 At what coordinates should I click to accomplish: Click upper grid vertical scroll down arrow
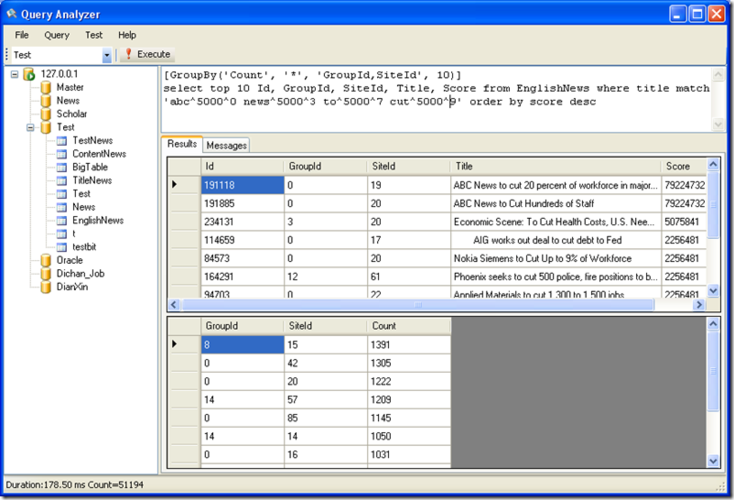(x=712, y=291)
